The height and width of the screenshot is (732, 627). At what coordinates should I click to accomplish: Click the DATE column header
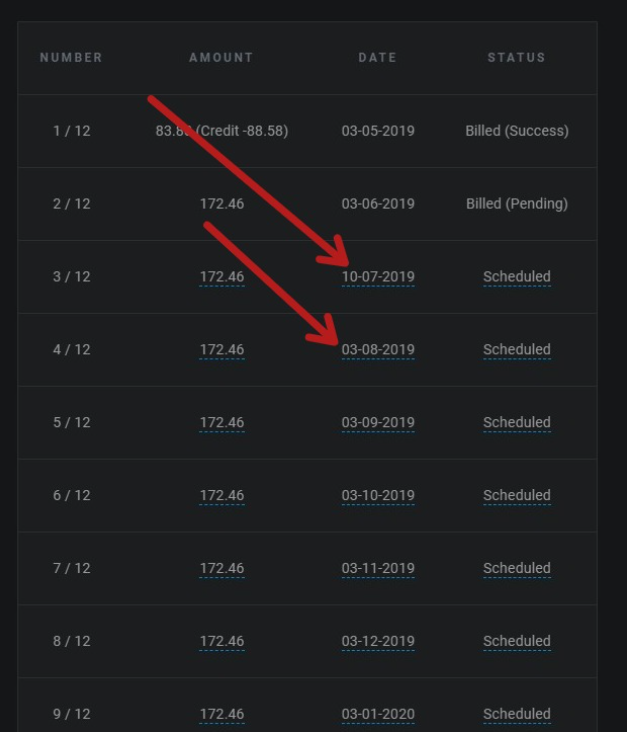click(x=377, y=57)
